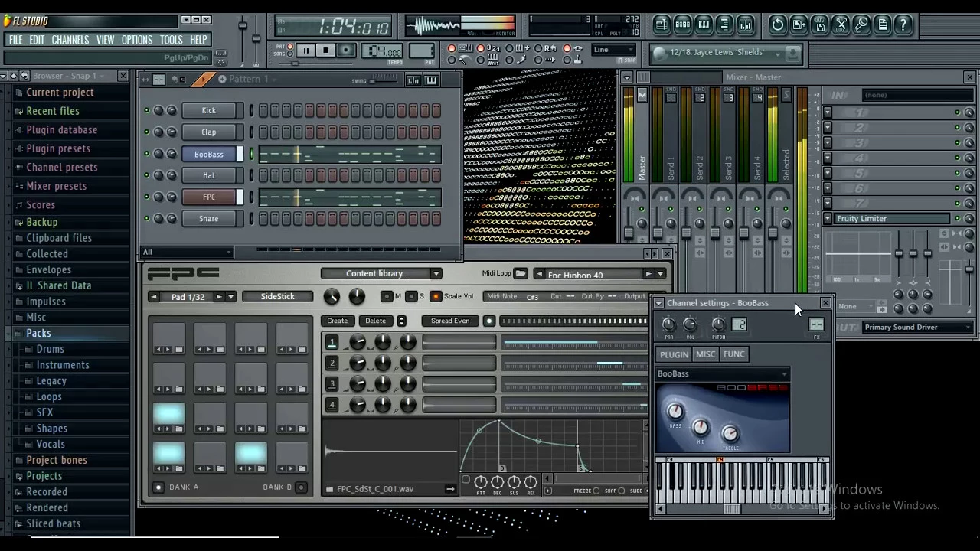The image size is (980, 551).
Task: Open the Line snap dropdown
Action: coord(615,51)
